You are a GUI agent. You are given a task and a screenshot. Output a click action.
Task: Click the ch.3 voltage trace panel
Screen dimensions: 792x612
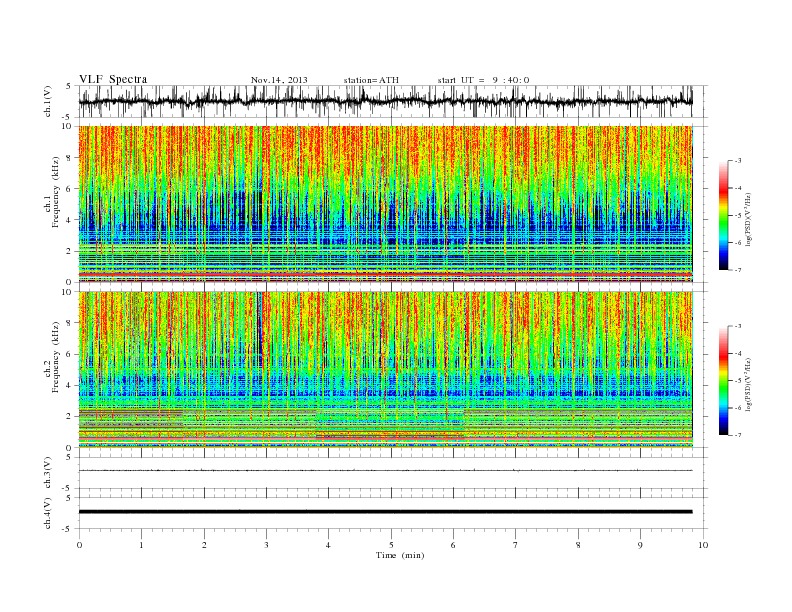coord(393,473)
